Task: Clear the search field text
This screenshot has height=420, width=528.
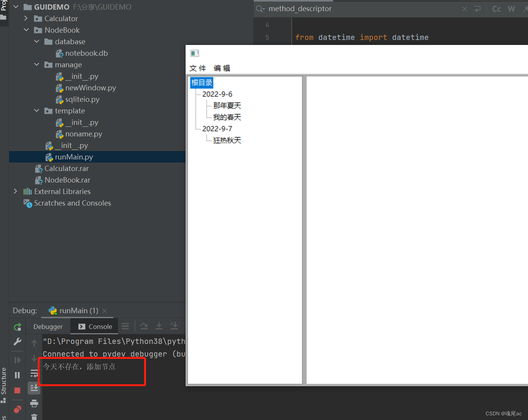Action: click(465, 9)
